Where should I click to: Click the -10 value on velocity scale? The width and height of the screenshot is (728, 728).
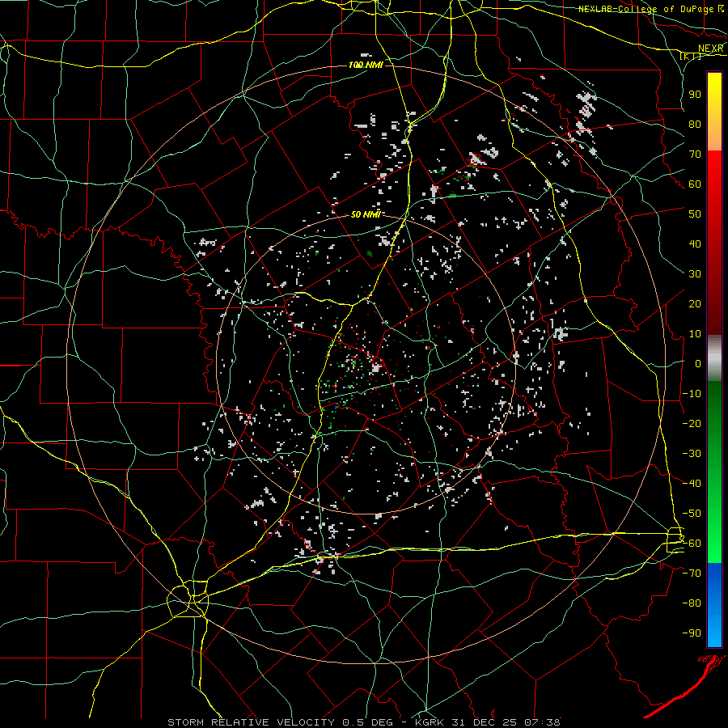692,394
